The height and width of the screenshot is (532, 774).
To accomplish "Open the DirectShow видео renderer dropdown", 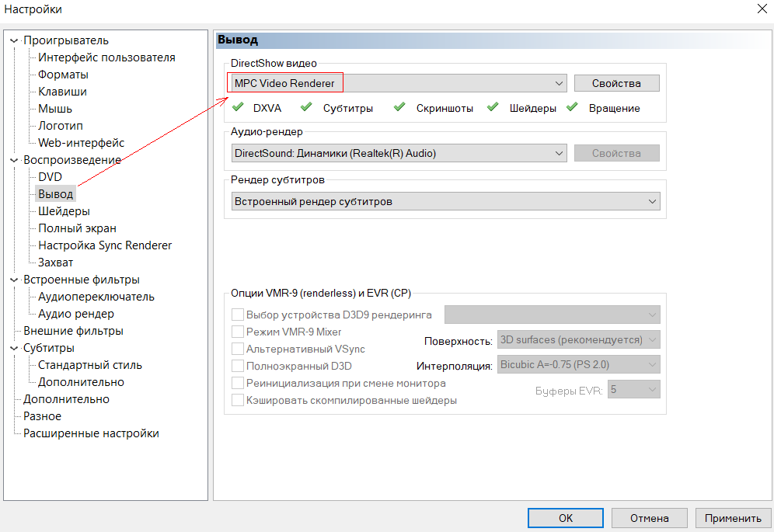I will [399, 83].
